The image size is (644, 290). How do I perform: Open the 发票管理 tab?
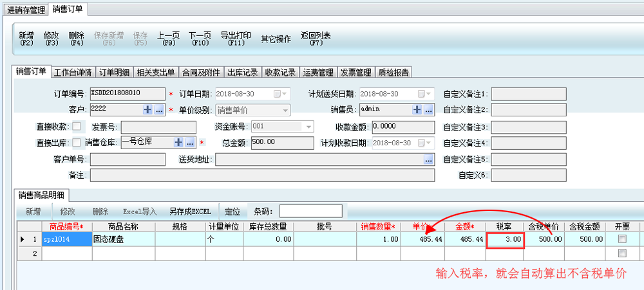pos(355,73)
